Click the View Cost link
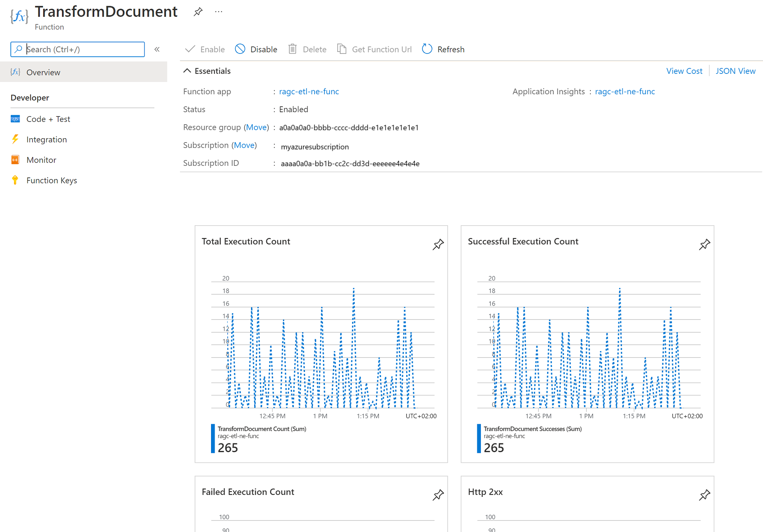Screen dimensions: 763x532 [x=684, y=71]
